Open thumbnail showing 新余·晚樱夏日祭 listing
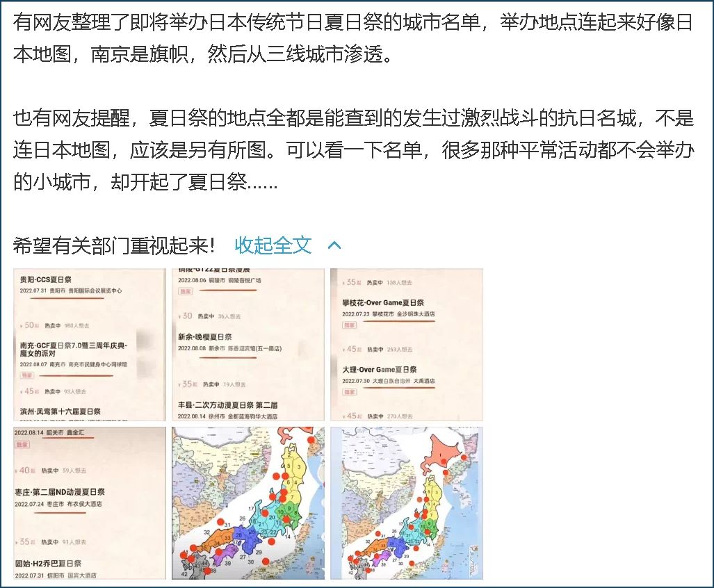 [x=248, y=345]
